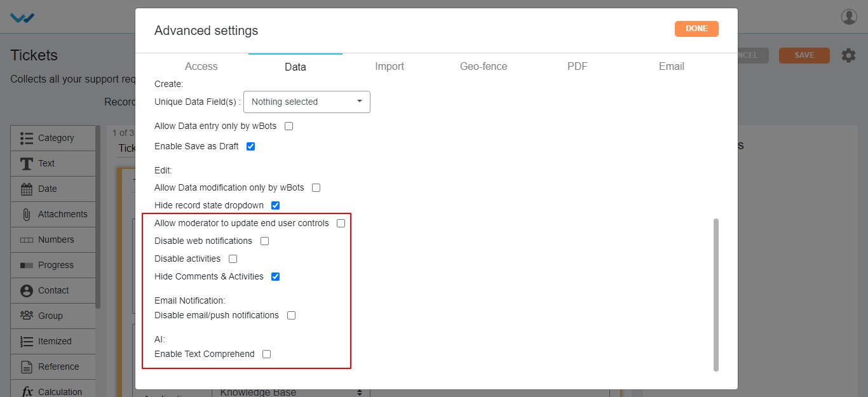868x397 pixels.
Task: Toggle Allow Data modification only by wBots
Action: click(316, 187)
